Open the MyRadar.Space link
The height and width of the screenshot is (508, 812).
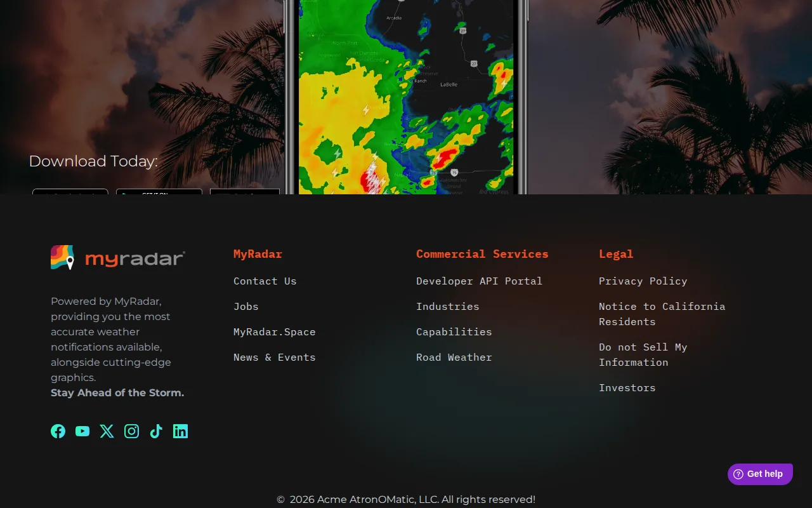(x=274, y=331)
